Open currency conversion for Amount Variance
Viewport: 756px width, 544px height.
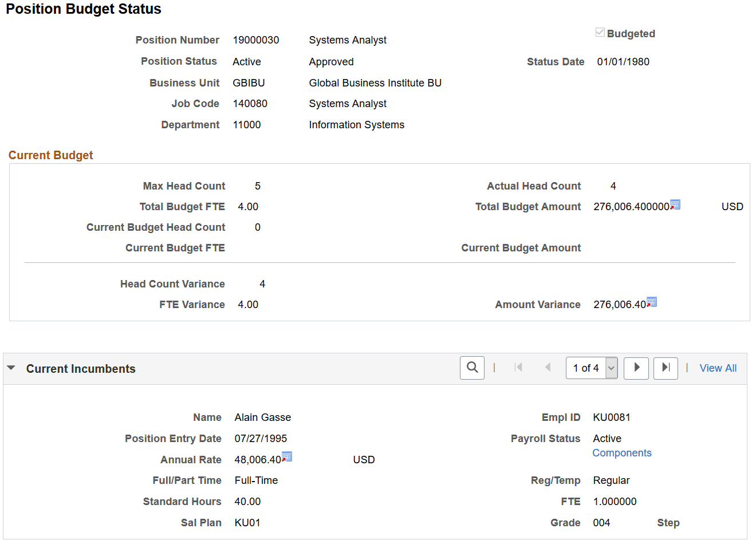tap(651, 302)
